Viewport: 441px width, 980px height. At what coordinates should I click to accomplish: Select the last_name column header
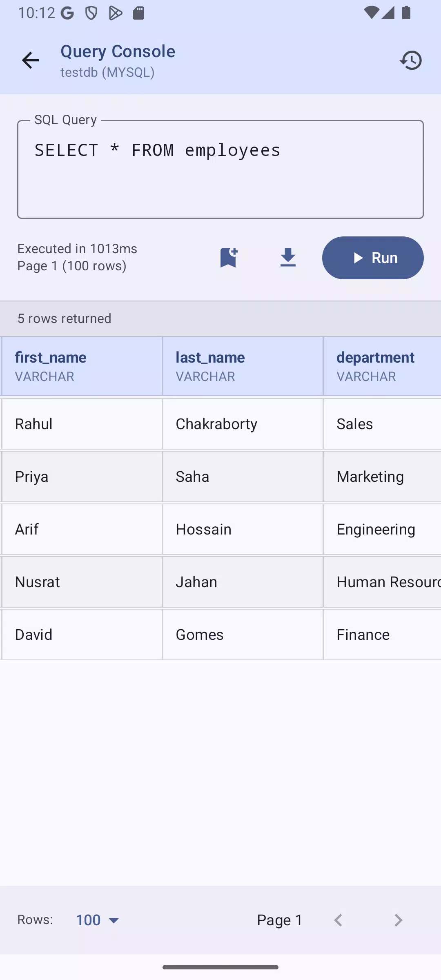243,366
